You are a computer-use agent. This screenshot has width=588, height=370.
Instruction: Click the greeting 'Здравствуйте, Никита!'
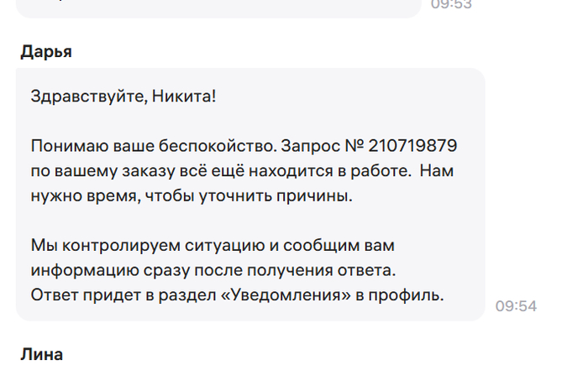click(x=123, y=96)
